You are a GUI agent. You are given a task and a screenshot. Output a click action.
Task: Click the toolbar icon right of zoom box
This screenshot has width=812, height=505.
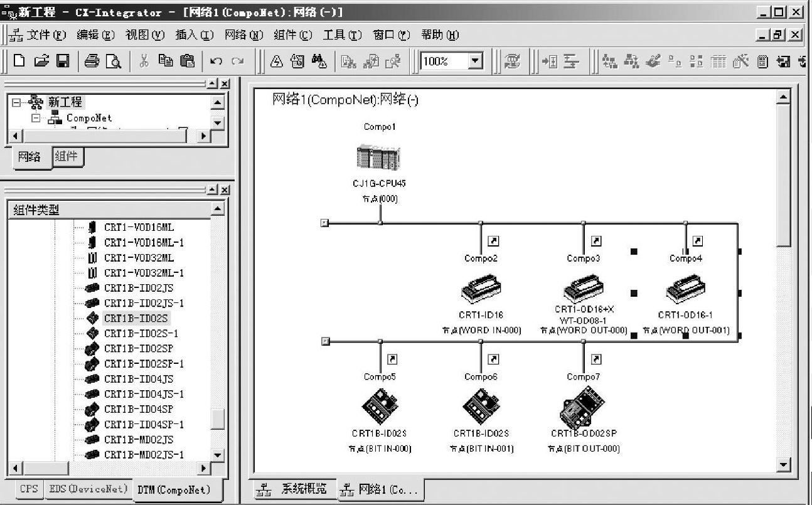pos(513,61)
